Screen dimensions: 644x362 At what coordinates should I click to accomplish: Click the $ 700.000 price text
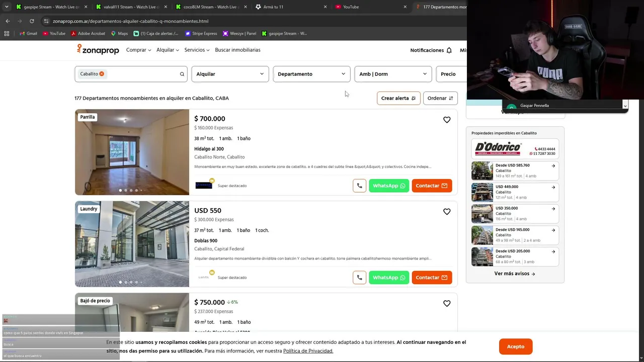tap(210, 119)
